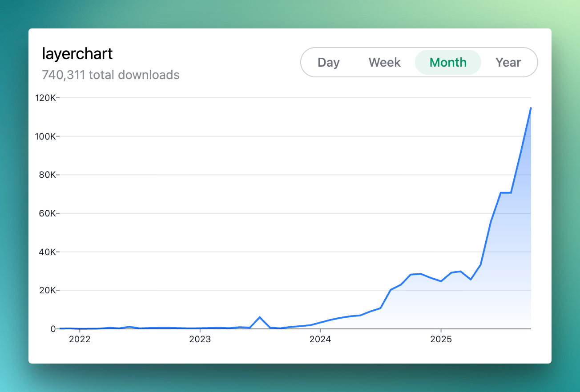Click the mid-2023 spike on the line
This screenshot has height=392, width=580.
(x=260, y=317)
